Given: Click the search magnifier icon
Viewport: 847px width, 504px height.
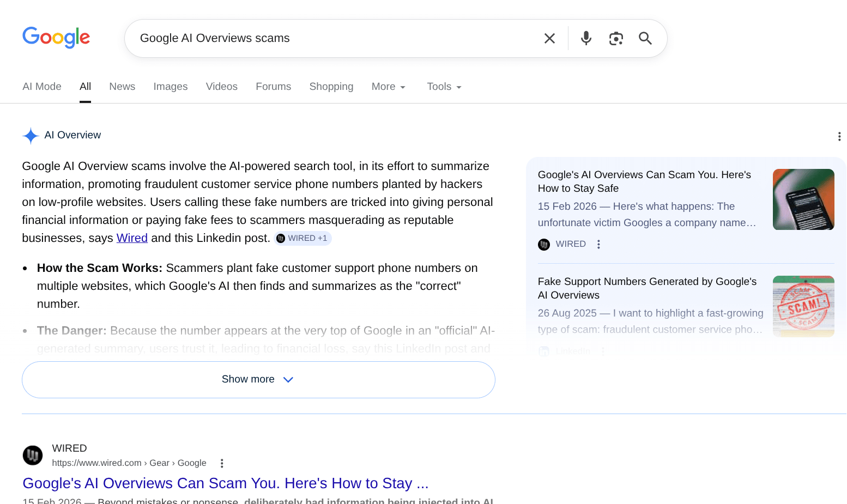Looking at the screenshot, I should [645, 38].
